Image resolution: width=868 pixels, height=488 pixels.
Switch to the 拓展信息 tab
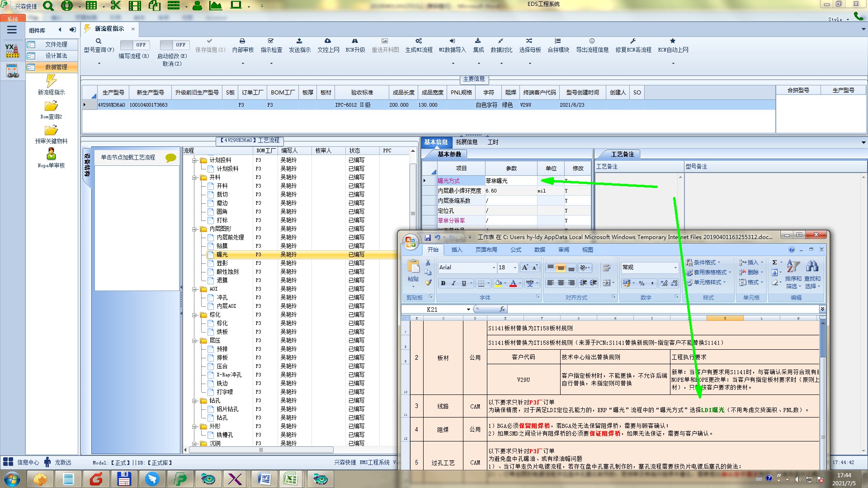(467, 142)
